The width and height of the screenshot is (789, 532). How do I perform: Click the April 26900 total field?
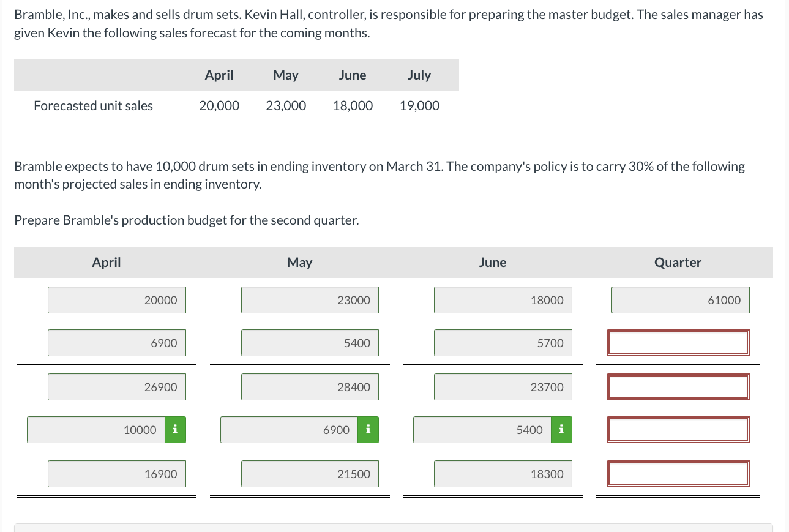coord(117,387)
